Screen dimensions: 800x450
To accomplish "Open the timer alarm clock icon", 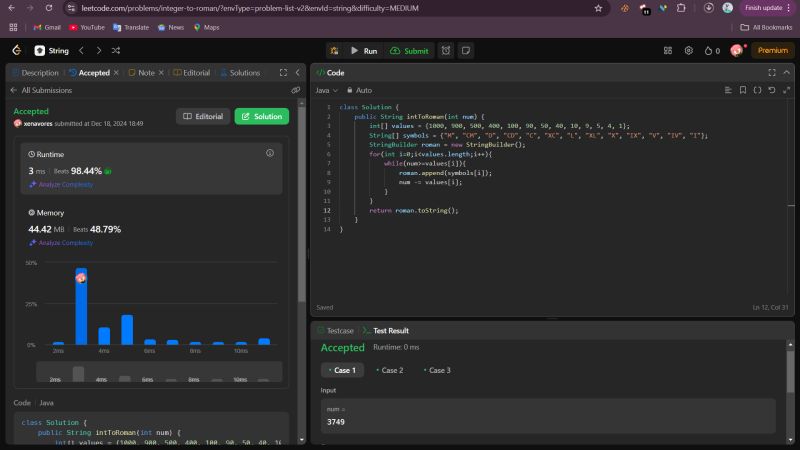I will point(446,50).
